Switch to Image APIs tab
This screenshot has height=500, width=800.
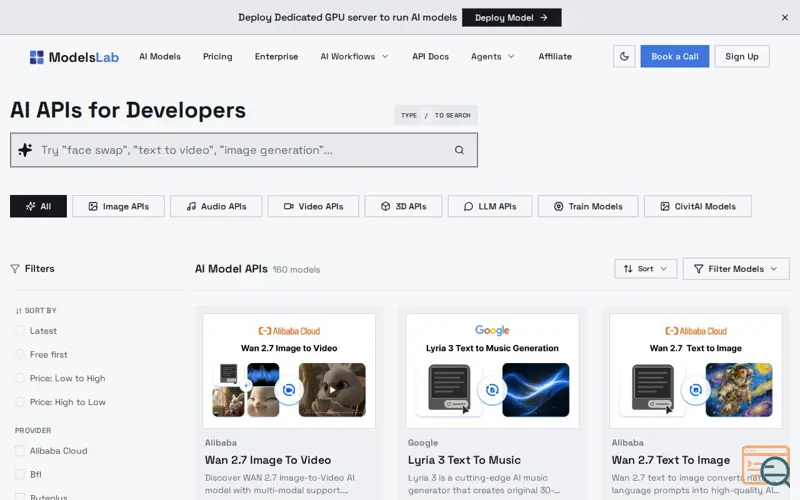[x=118, y=206]
